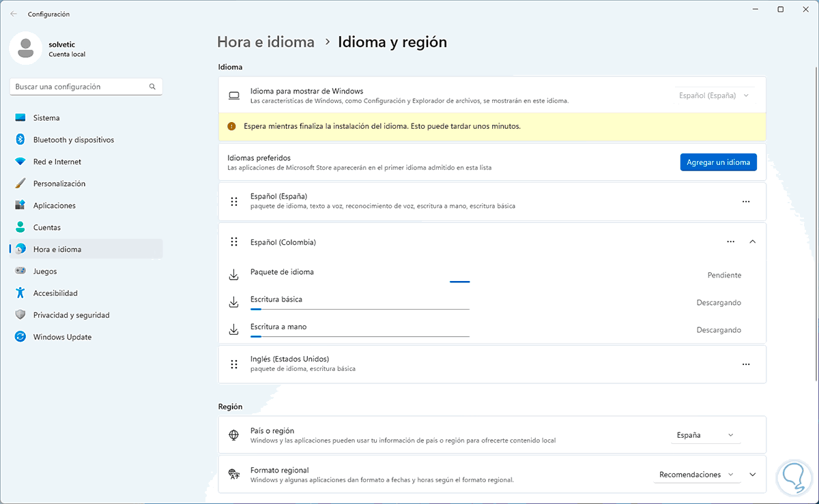Open more options for Español (Colombia)
The image size is (819, 504).
(731, 241)
